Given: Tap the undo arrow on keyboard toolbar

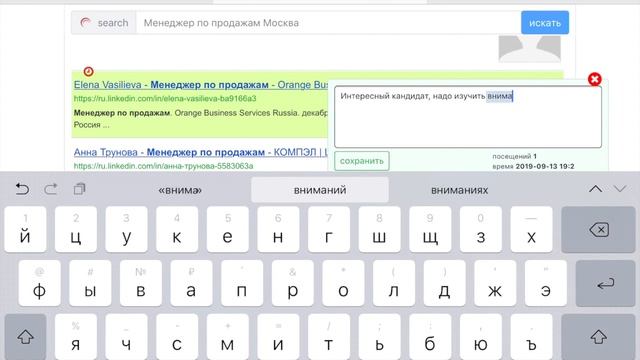Looking at the screenshot, I should (22, 189).
